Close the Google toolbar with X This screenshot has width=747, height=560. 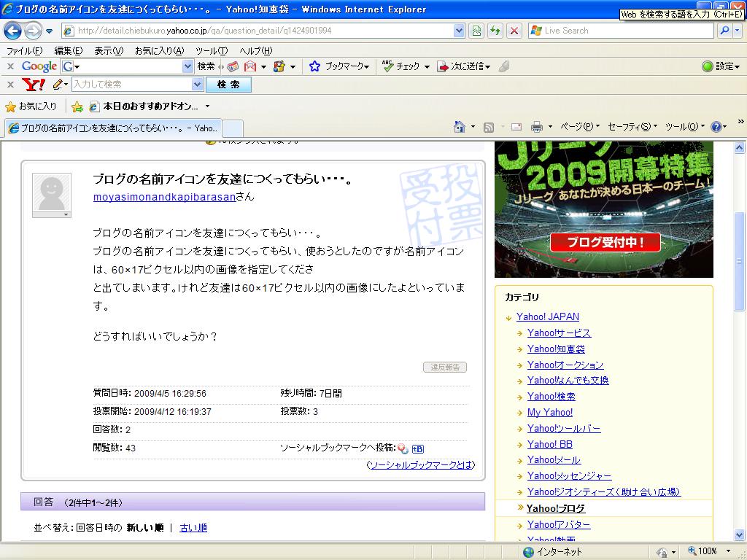click(10, 66)
